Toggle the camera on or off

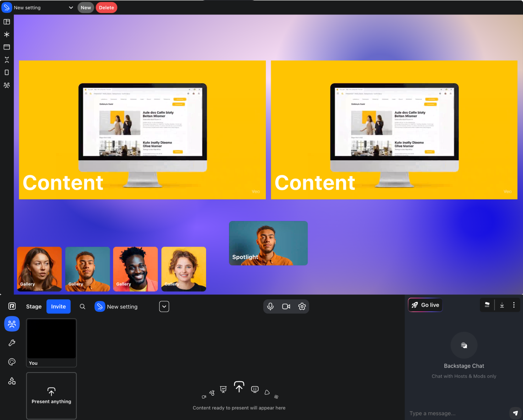[286, 307]
